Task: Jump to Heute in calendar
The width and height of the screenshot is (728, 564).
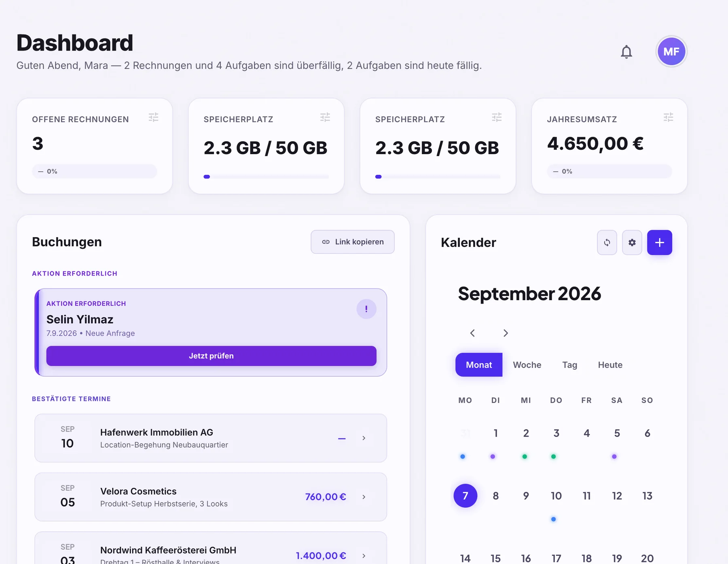Action: click(x=610, y=365)
